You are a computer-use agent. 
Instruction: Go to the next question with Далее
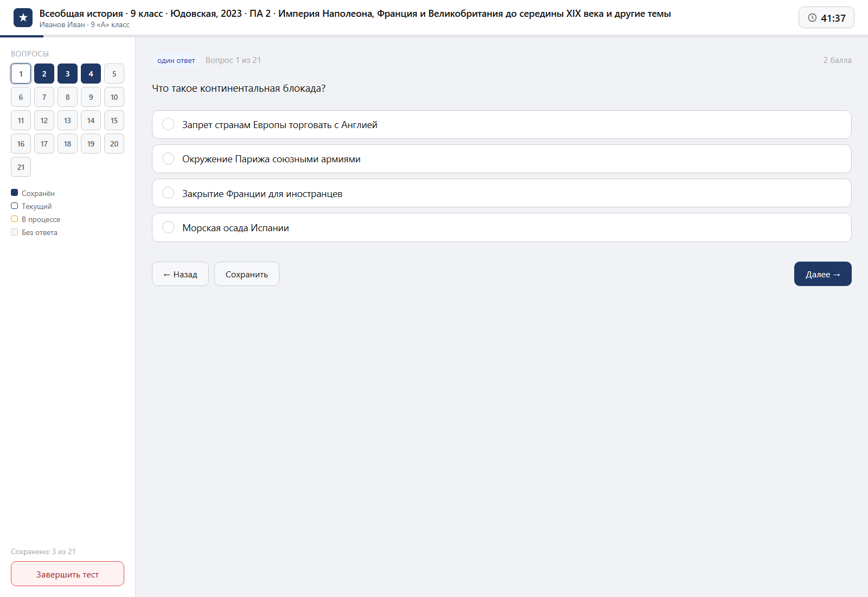(822, 274)
